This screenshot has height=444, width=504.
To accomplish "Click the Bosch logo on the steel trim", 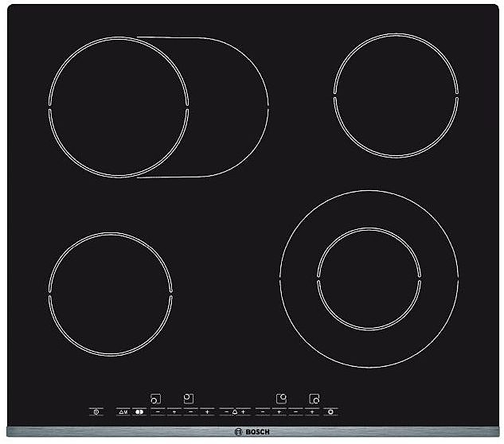I will (x=252, y=432).
